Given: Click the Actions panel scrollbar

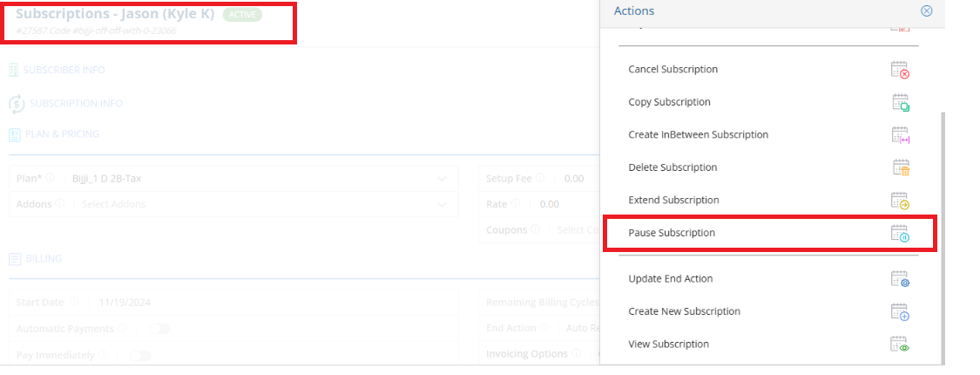Looking at the screenshot, I should click(943, 238).
